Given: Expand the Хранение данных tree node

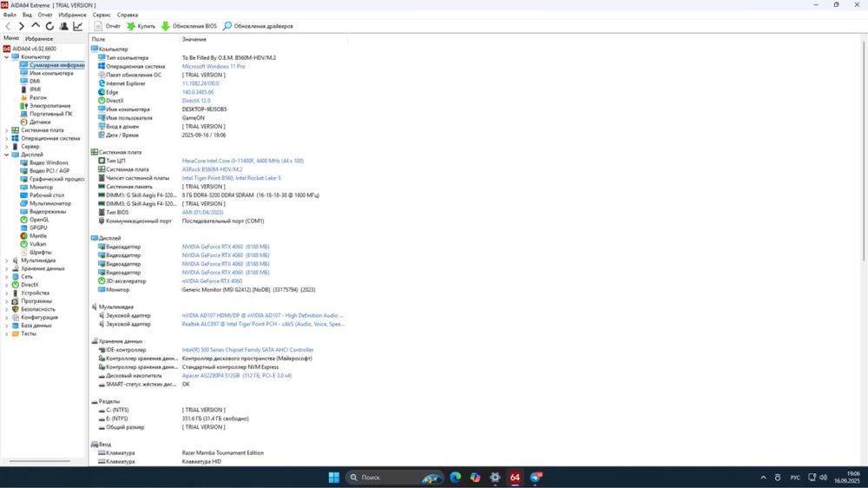Looking at the screenshot, I should pos(7,268).
